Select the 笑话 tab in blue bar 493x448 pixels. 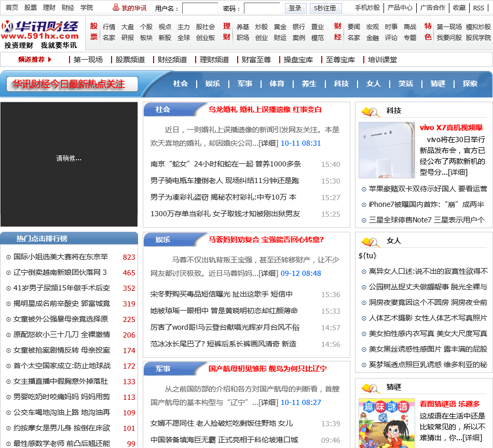(406, 83)
